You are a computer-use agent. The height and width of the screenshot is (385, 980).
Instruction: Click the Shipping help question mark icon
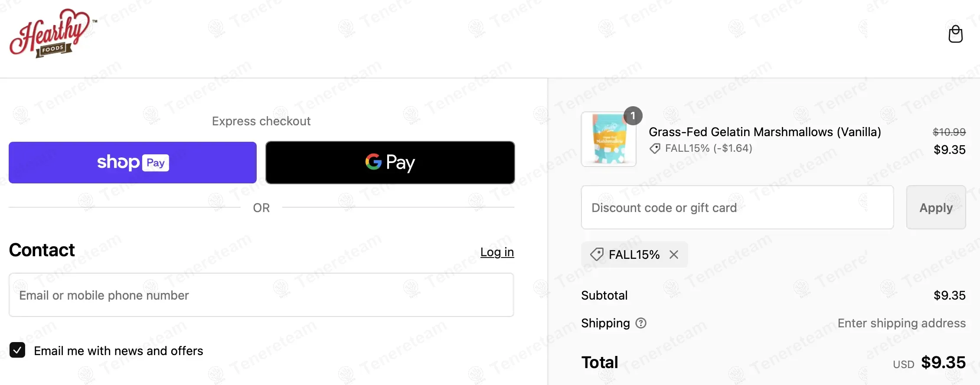pos(640,323)
